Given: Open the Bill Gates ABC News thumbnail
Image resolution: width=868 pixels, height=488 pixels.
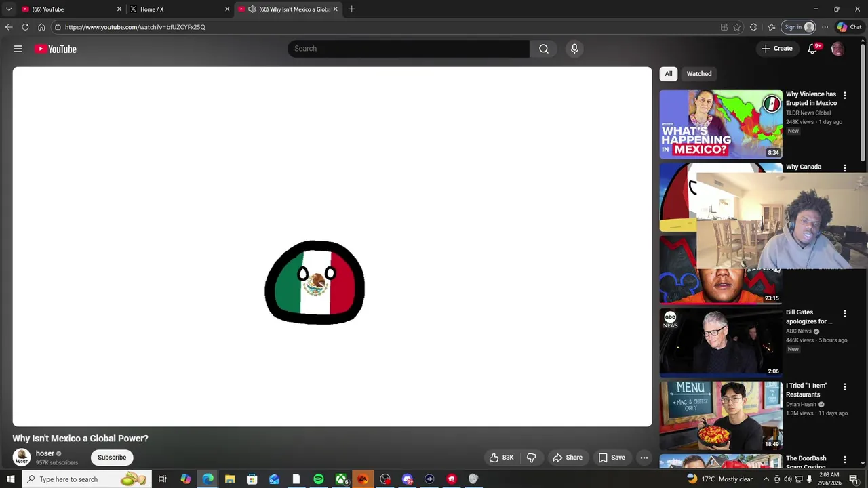Looking at the screenshot, I should (x=721, y=342).
